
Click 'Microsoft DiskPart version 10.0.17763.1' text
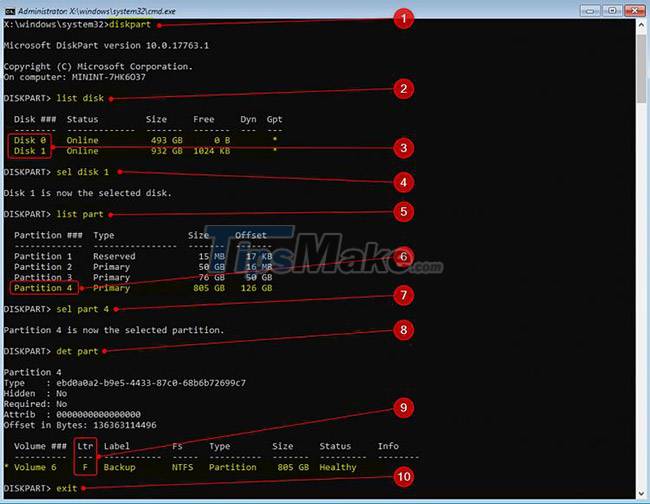point(106,45)
